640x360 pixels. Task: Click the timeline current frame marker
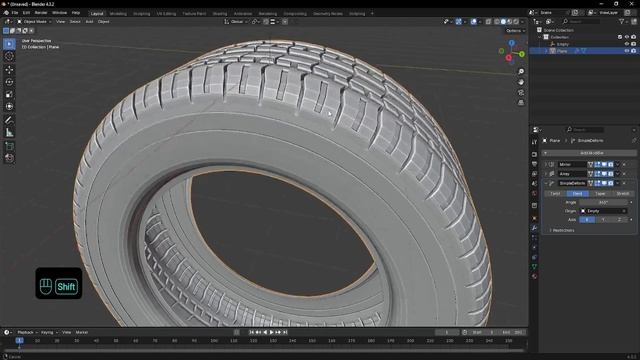pyautogui.click(x=19, y=340)
